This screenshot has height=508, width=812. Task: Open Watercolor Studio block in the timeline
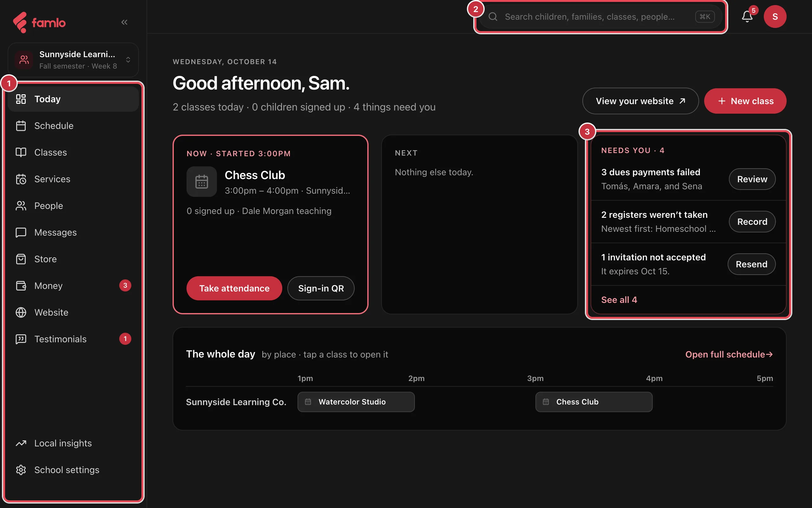pyautogui.click(x=356, y=402)
